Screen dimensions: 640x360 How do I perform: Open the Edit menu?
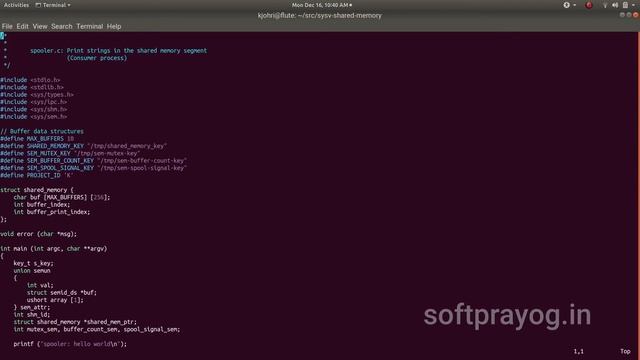click(x=22, y=27)
